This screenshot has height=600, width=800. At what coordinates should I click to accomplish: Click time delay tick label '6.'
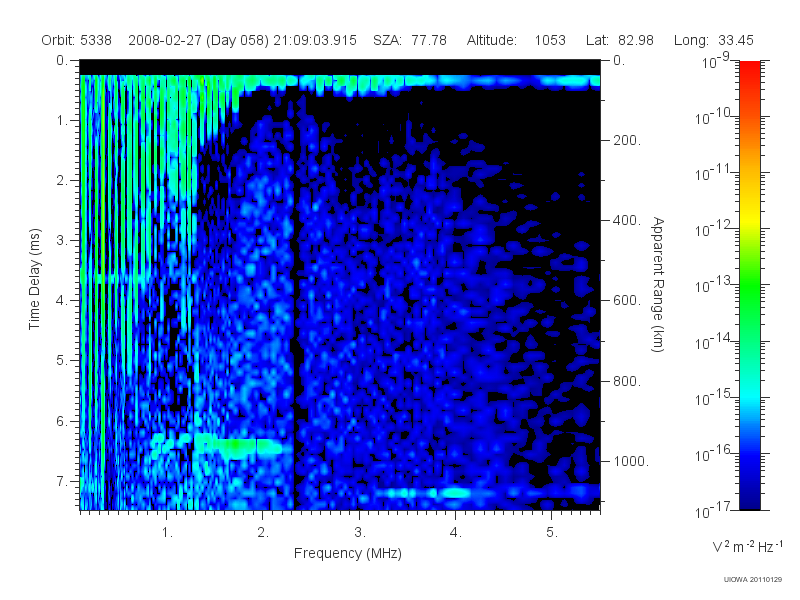[x=62, y=421]
